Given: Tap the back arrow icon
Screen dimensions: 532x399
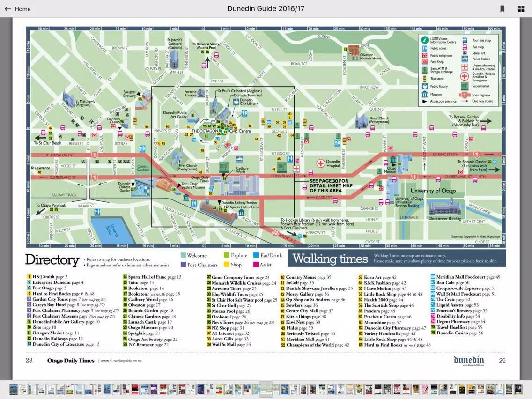Looking at the screenshot, I should pyautogui.click(x=8, y=9).
